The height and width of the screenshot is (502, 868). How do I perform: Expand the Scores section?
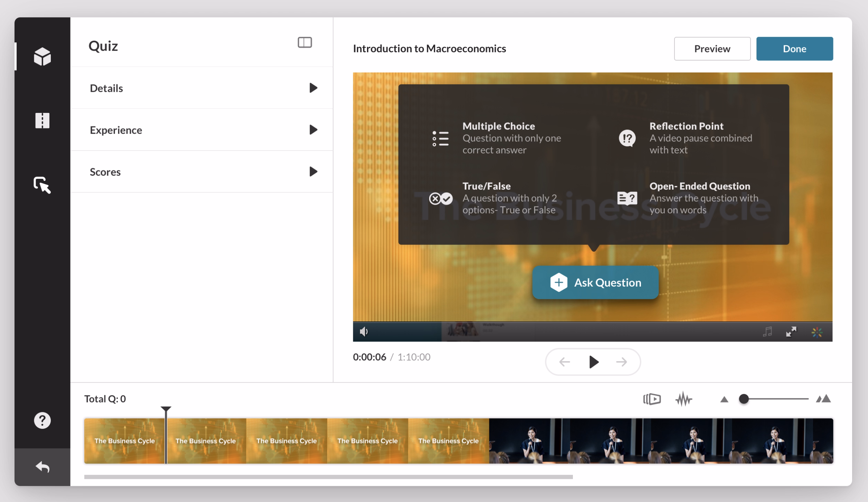click(x=201, y=172)
